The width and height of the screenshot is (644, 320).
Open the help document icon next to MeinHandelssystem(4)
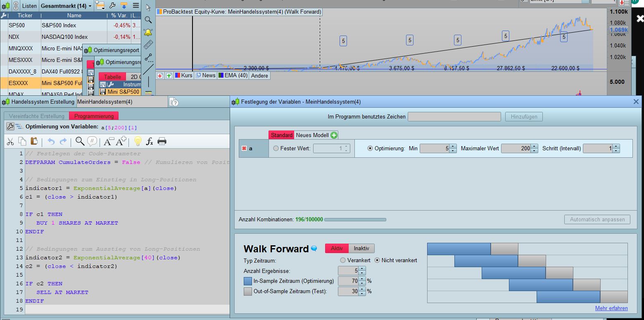pos(174,102)
